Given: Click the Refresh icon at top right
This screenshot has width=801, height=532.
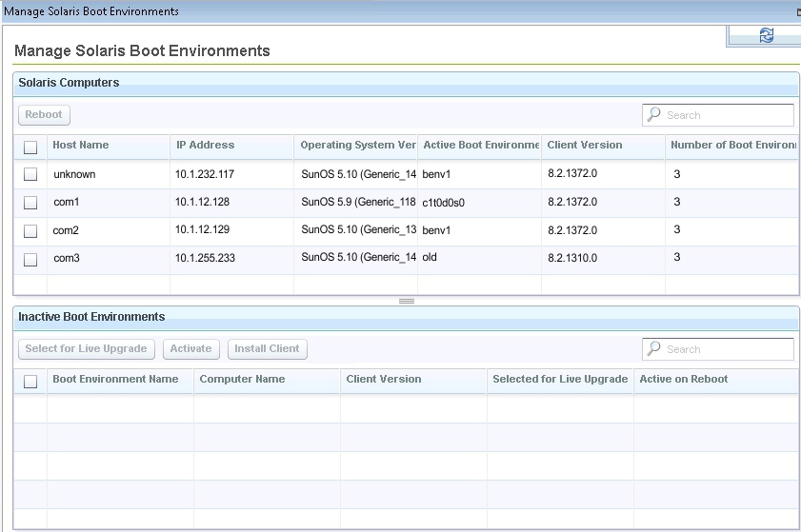Looking at the screenshot, I should coord(766,35).
